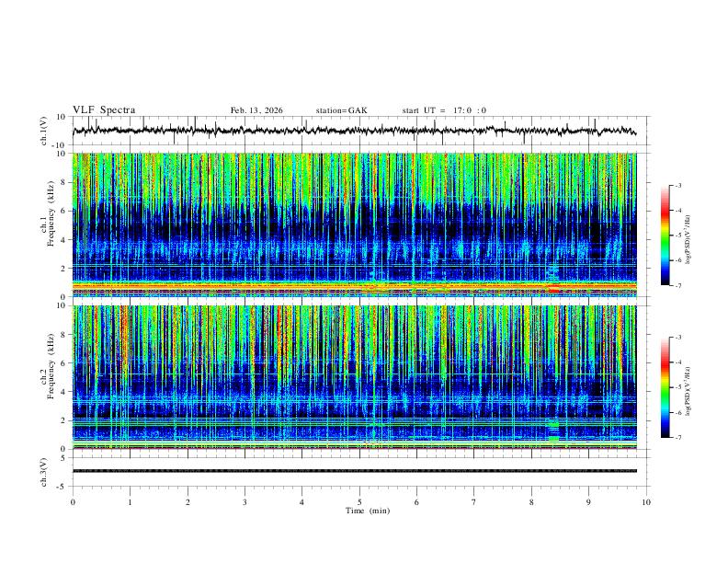The image size is (728, 563).
Task: Click the color scale bar beside ch.2
Action: click(665, 387)
